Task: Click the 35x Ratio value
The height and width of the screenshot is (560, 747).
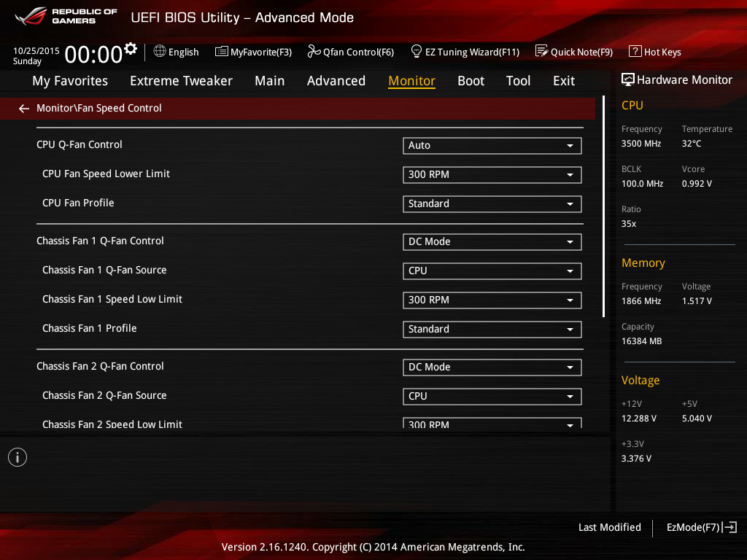Action: (x=628, y=223)
